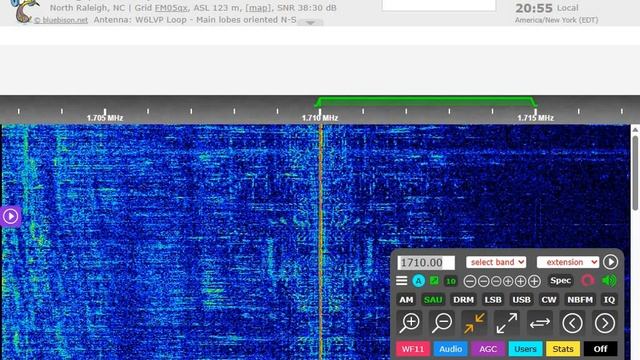Screen dimensions: 640x360
Task: Select NBFM mode
Action: tap(580, 300)
